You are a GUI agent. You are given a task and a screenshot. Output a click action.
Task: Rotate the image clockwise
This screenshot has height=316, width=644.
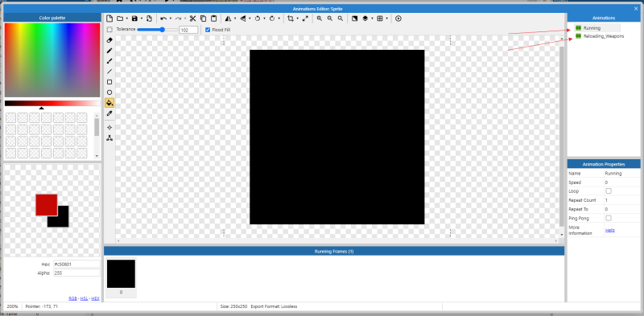click(x=272, y=18)
